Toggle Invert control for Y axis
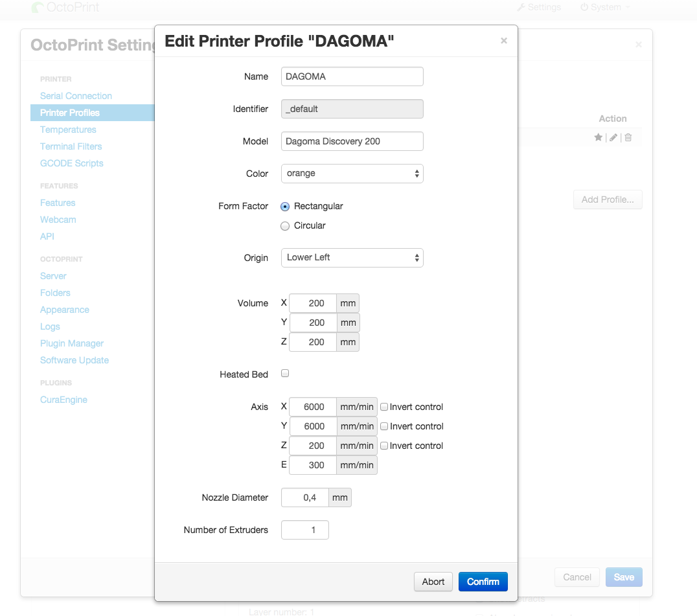 point(384,426)
